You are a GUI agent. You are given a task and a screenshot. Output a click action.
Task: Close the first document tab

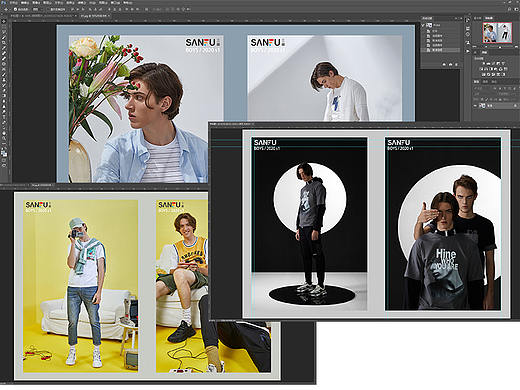click(75, 16)
